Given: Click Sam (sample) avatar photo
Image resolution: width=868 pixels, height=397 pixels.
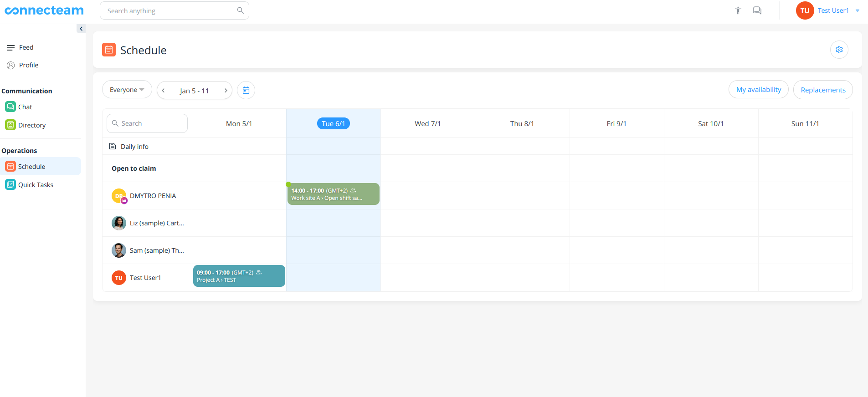Looking at the screenshot, I should (x=119, y=250).
